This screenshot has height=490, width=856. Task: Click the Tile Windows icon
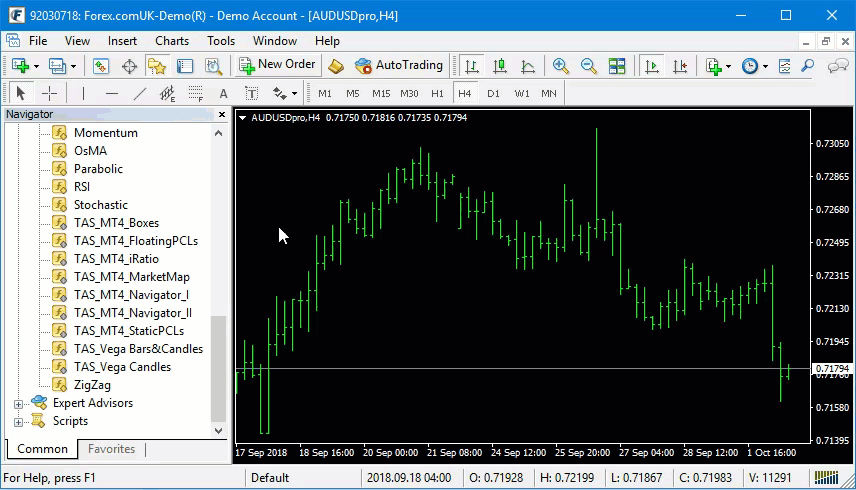coord(617,66)
